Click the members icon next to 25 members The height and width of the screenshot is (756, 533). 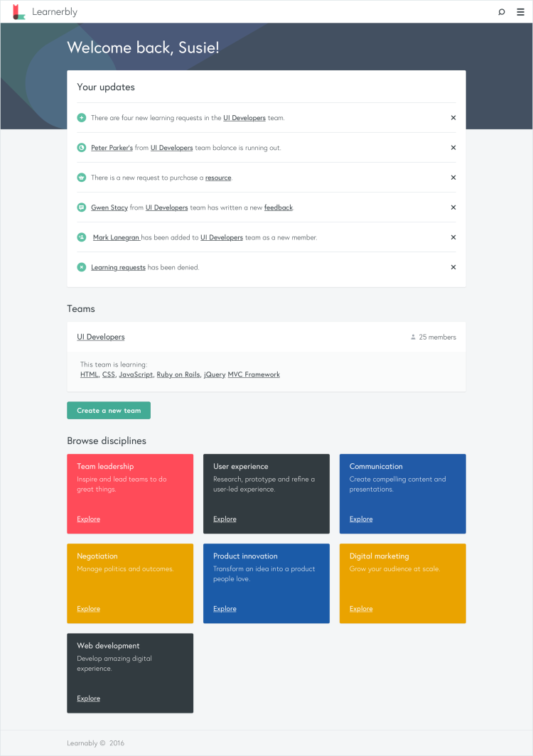click(x=413, y=337)
